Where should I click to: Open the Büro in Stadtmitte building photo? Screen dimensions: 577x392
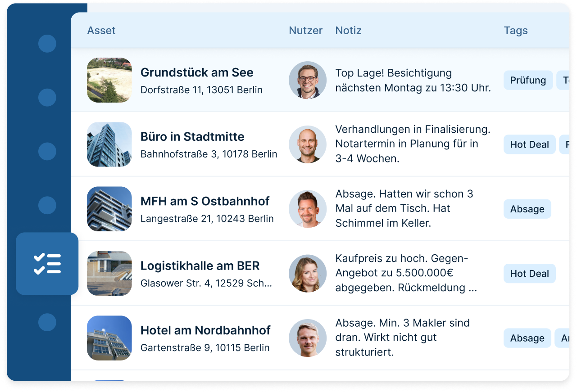tap(109, 144)
